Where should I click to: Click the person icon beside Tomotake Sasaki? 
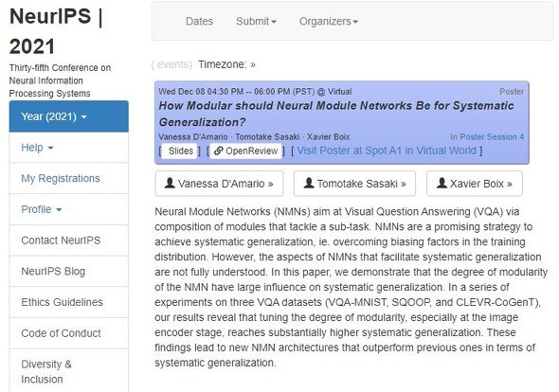pos(309,183)
